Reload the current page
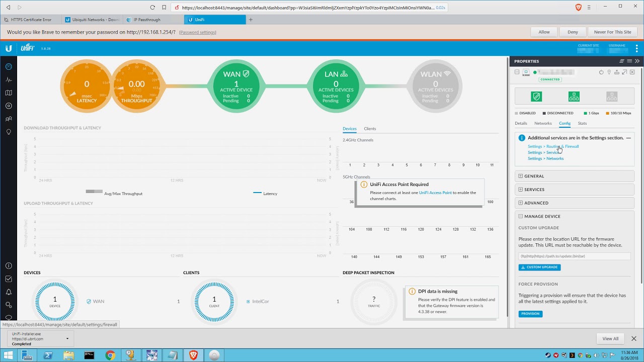Screen dimensions: 644x362 point(152,8)
